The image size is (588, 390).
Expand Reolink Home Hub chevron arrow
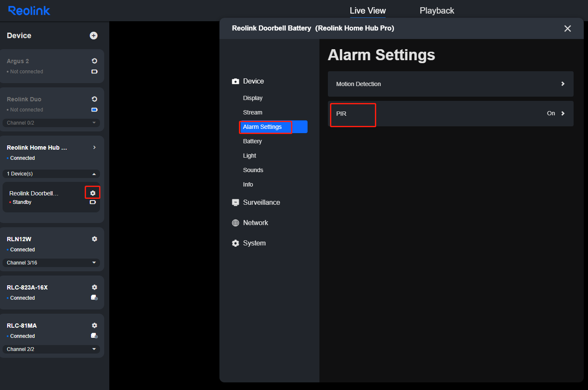coord(94,148)
